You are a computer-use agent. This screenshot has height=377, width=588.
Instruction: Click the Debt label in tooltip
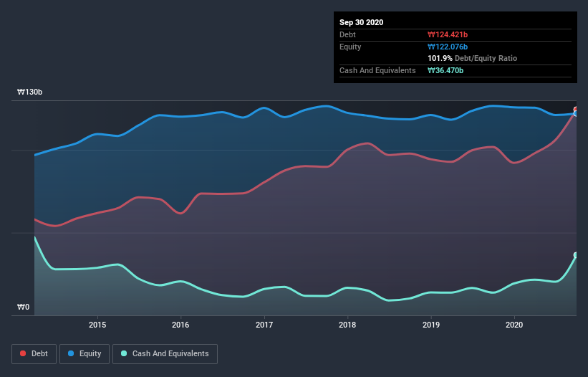(347, 34)
